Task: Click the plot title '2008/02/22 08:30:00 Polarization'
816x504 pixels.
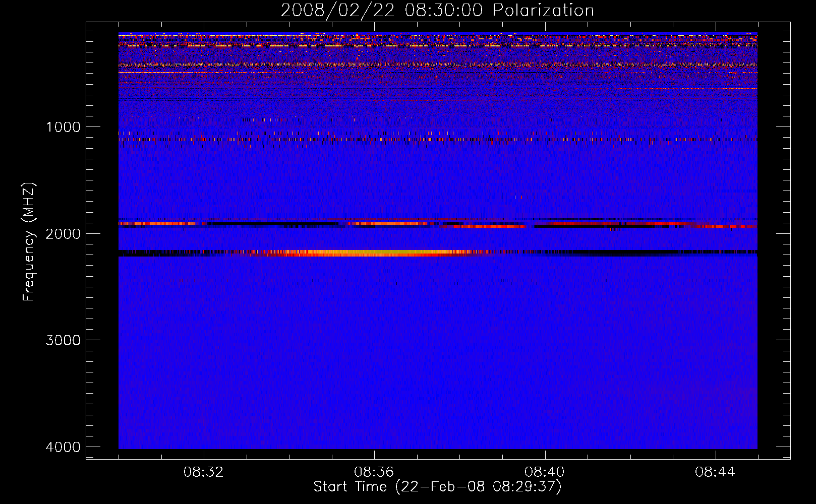Action: [x=437, y=11]
